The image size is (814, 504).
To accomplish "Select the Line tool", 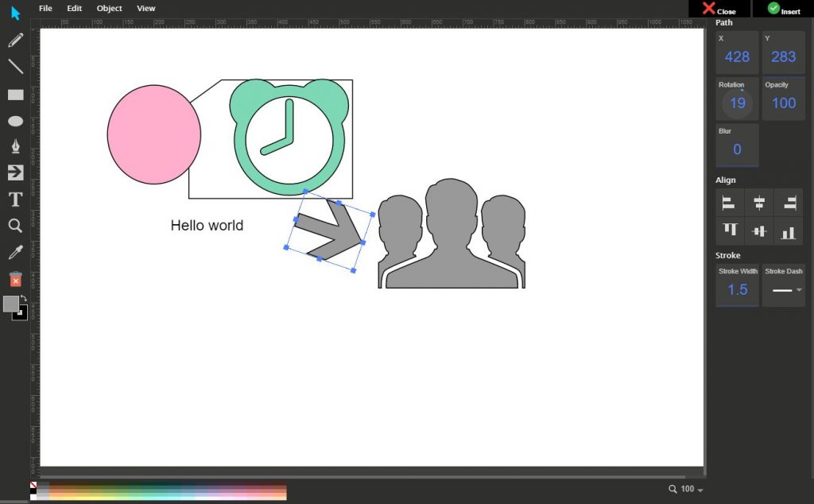I will point(15,67).
